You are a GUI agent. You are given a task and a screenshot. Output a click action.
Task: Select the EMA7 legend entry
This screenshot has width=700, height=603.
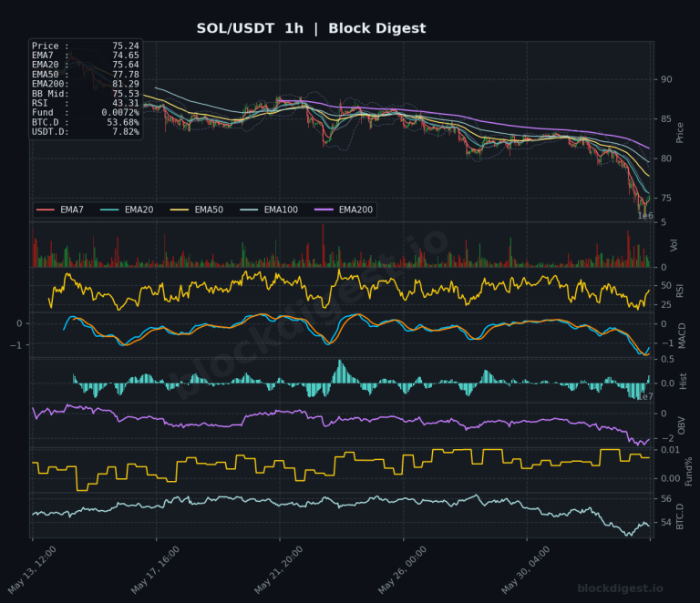[x=60, y=210]
